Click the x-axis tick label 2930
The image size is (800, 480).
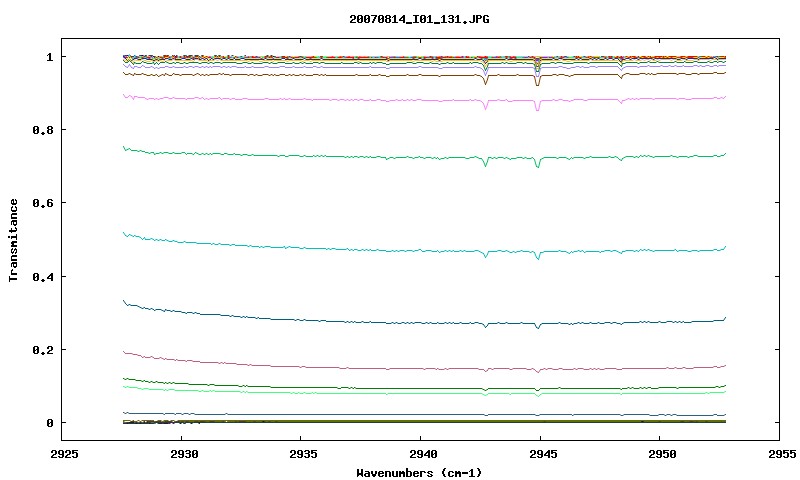(x=184, y=454)
